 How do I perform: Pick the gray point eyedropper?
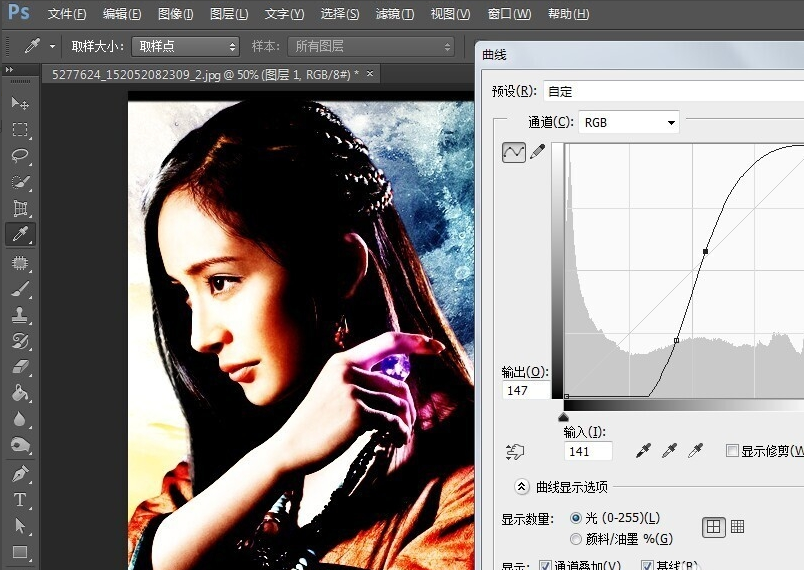(x=669, y=451)
